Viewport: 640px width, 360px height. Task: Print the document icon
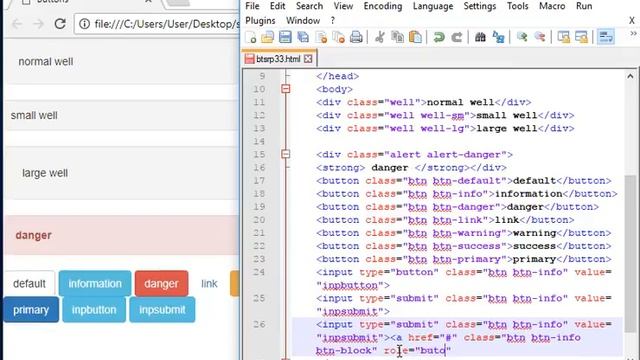pos(356,38)
